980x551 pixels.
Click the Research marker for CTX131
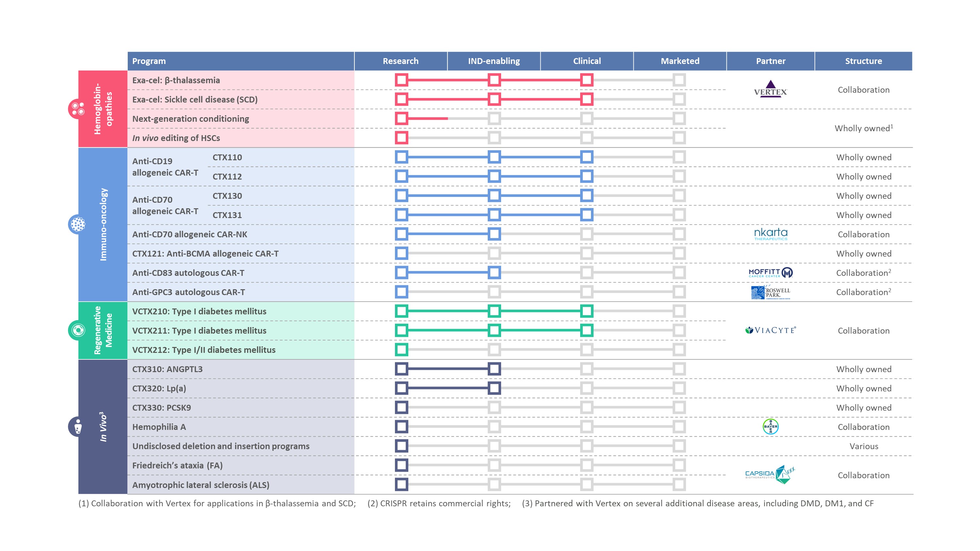click(401, 215)
